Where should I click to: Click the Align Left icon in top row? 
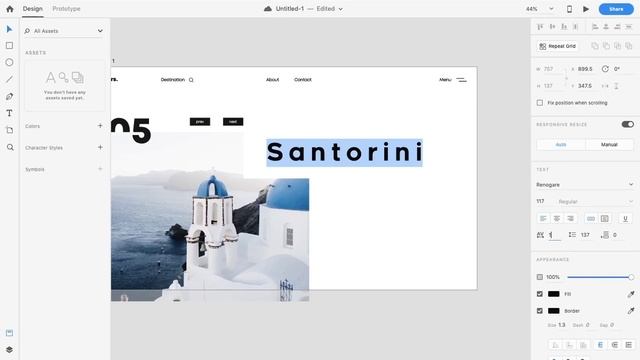595,27
